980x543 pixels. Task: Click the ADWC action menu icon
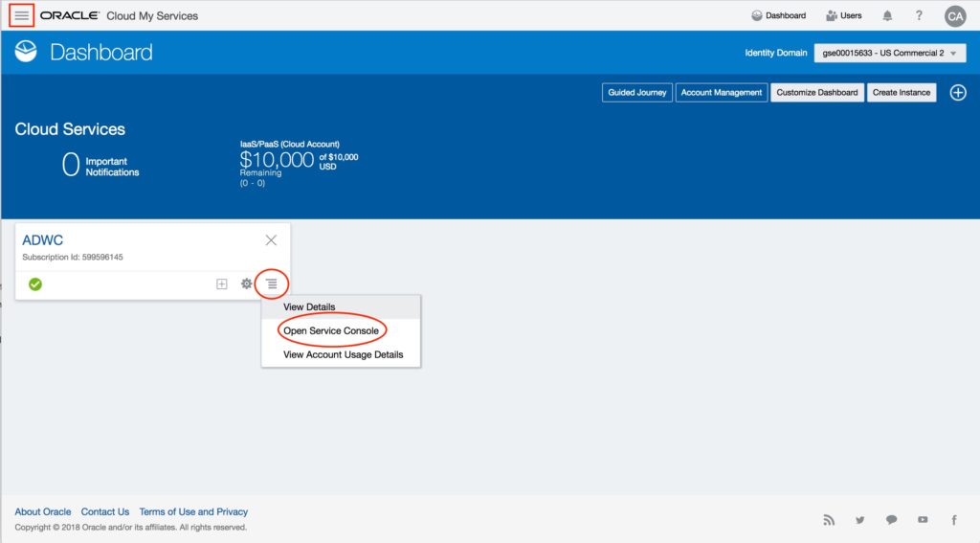click(x=272, y=284)
